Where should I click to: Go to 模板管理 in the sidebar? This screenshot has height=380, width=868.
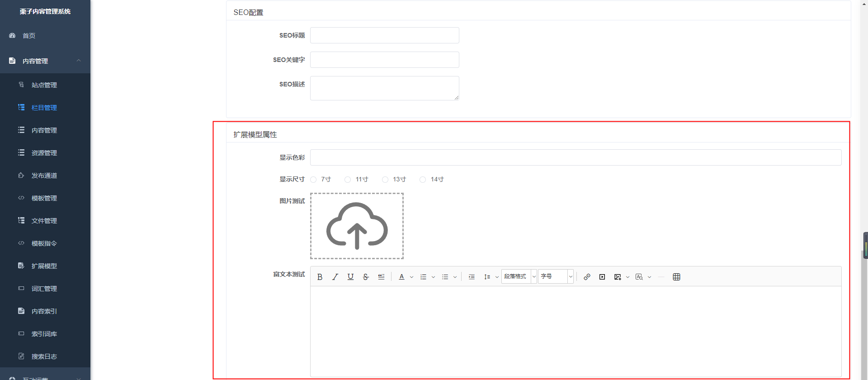point(44,198)
